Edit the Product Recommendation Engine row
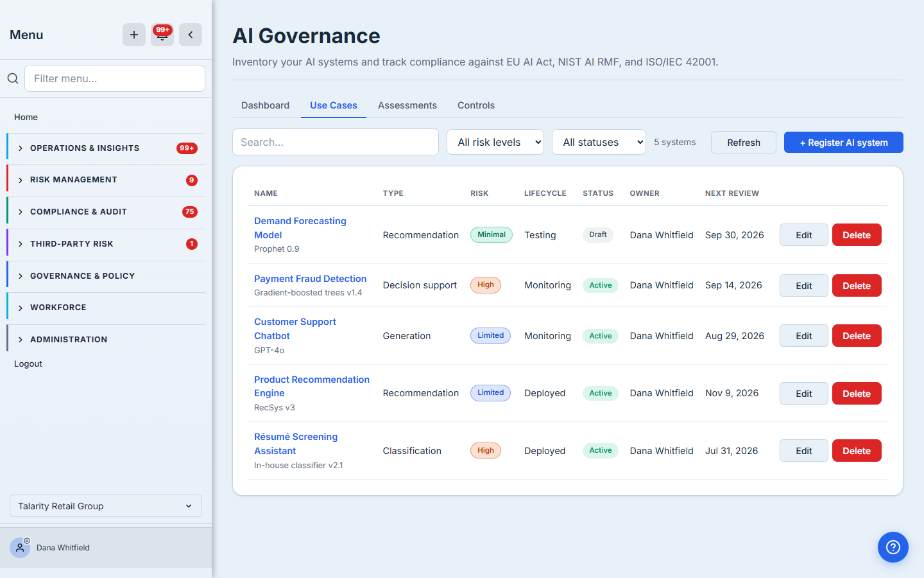This screenshot has height=578, width=924. (x=804, y=394)
